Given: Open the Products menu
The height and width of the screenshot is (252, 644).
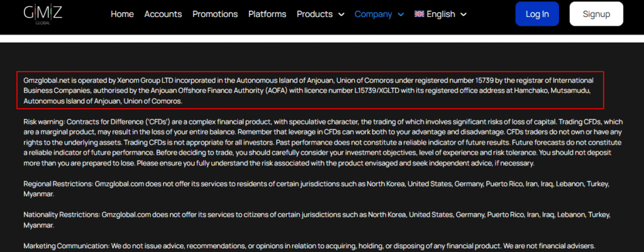Looking at the screenshot, I should (x=314, y=14).
